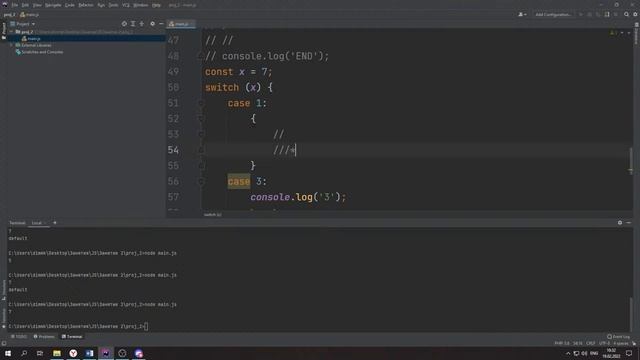The width and height of the screenshot is (640, 360).
Task: Hide the Terminal panel
Action: (x=629, y=222)
